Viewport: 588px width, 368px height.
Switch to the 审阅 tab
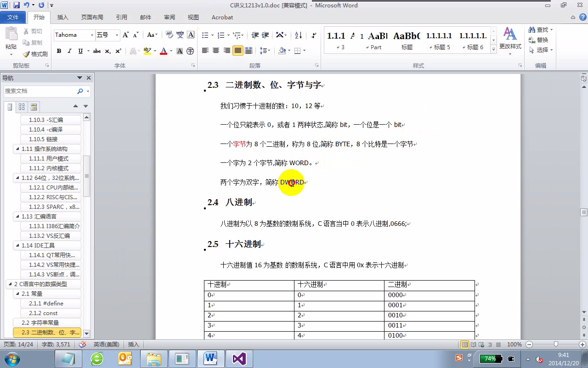click(169, 17)
